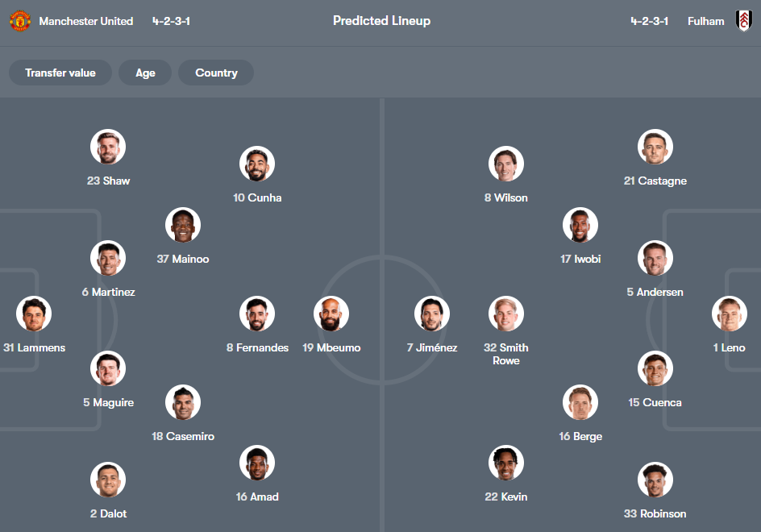This screenshot has width=761, height=532.
Task: Select Mbeumo's player icon
Action: point(331,314)
